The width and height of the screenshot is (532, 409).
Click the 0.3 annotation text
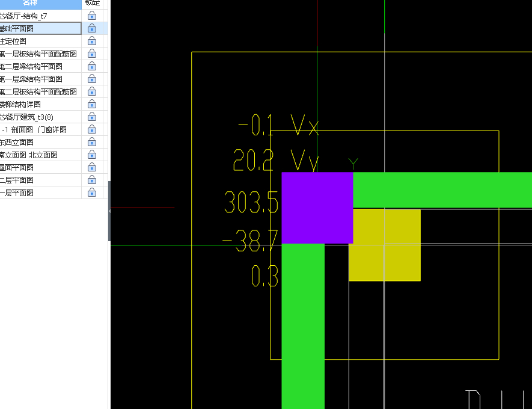click(264, 275)
